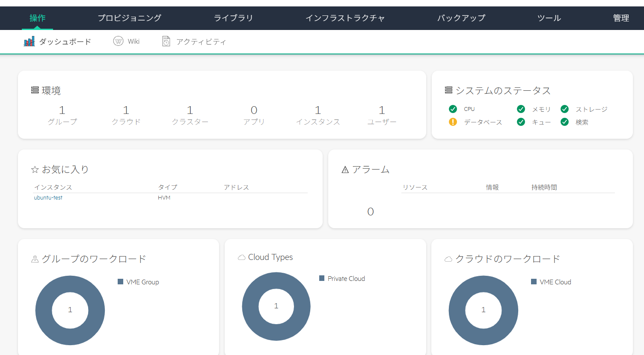Click the タイプ column header
Viewport: 644px width, 355px height.
pyautogui.click(x=167, y=187)
